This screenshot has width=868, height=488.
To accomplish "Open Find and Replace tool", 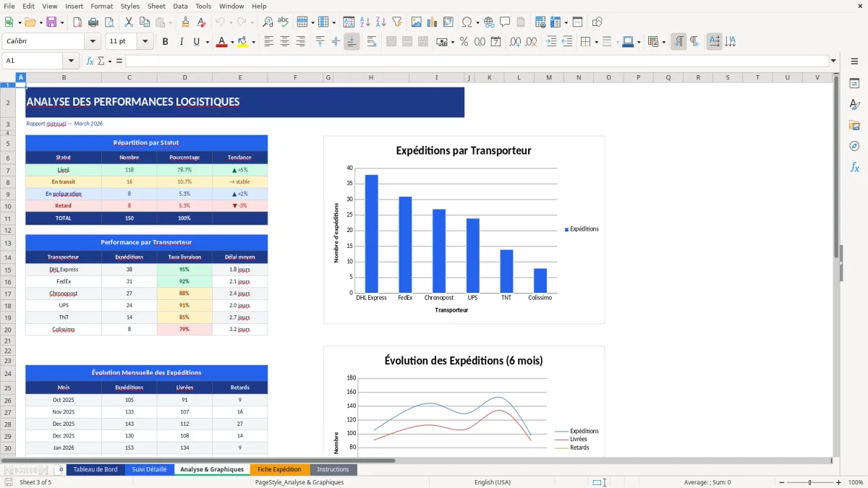I will [268, 22].
